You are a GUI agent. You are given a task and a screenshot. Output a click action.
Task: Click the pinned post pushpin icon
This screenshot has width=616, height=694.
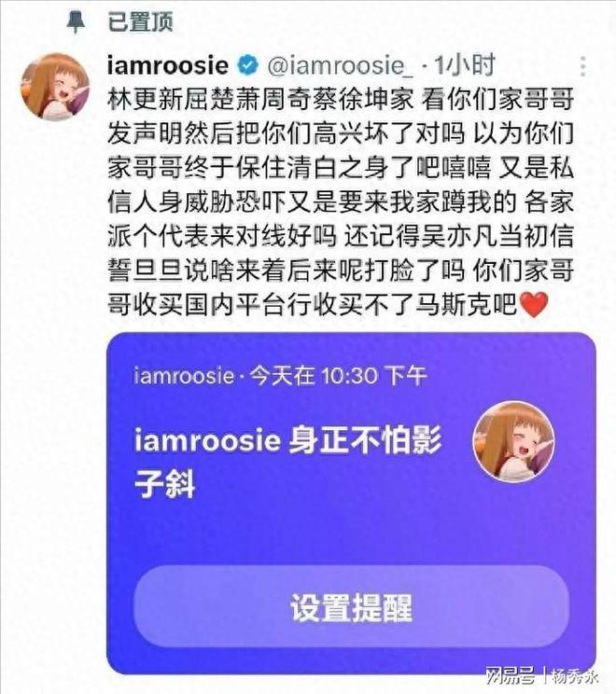(x=76, y=21)
